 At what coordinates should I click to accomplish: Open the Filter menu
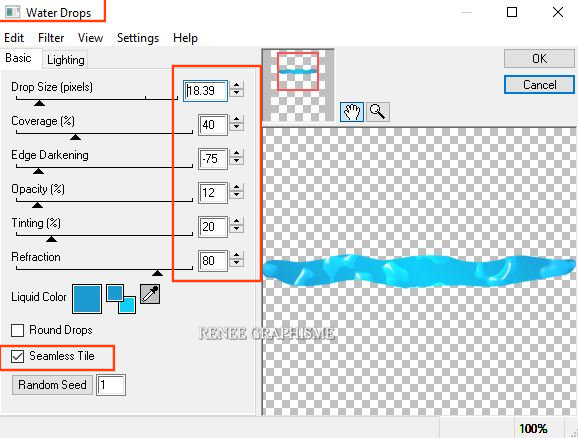click(x=51, y=38)
